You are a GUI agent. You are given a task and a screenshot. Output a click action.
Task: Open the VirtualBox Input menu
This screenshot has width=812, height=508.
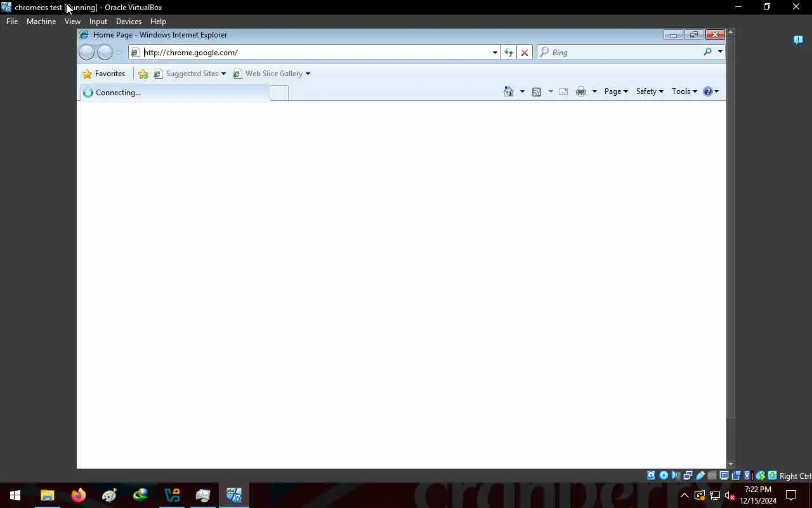pyautogui.click(x=98, y=22)
